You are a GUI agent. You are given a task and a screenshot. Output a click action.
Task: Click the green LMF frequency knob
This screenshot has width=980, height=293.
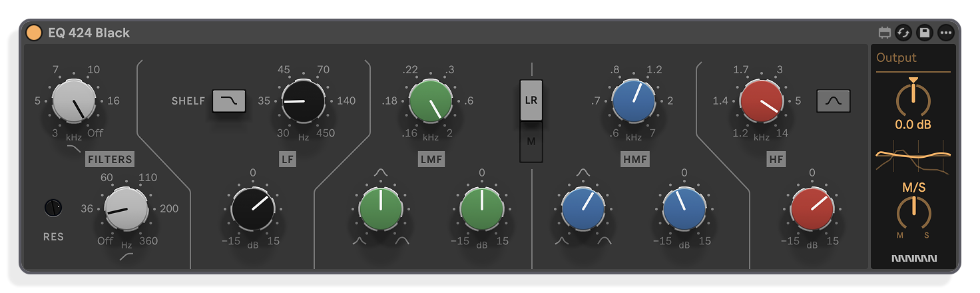(431, 101)
